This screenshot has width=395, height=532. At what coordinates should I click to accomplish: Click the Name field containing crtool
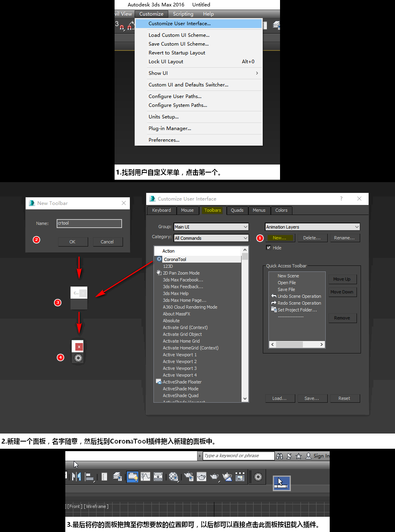pos(89,223)
